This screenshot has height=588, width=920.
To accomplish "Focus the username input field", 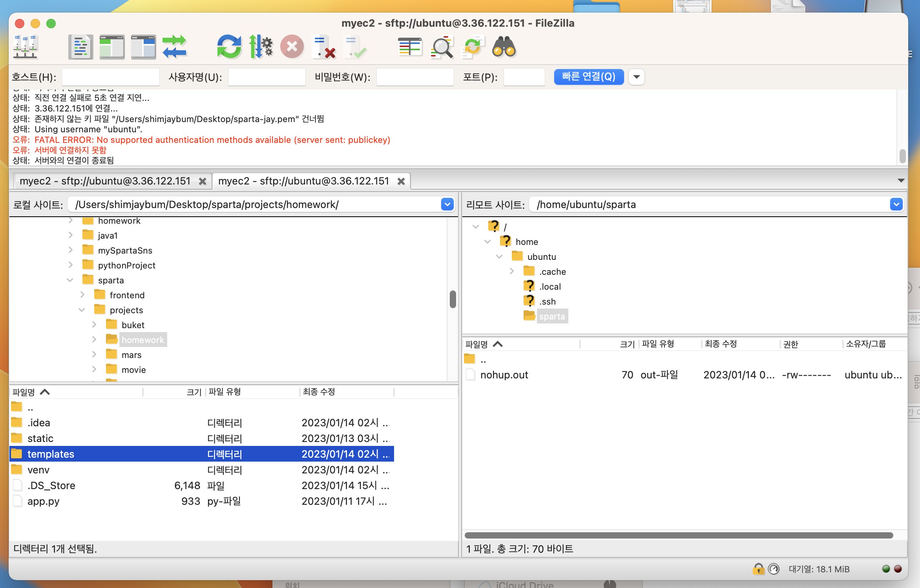I will 267,77.
